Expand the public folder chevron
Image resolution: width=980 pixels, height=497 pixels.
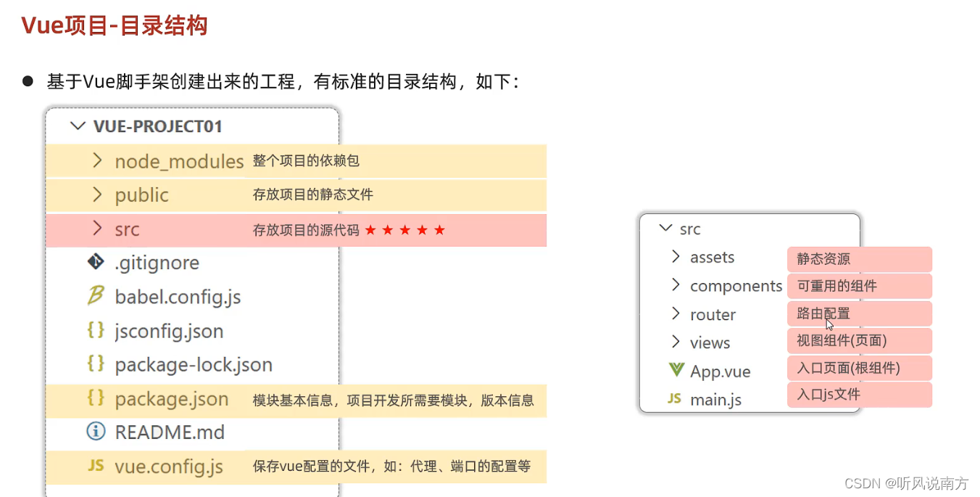point(98,194)
